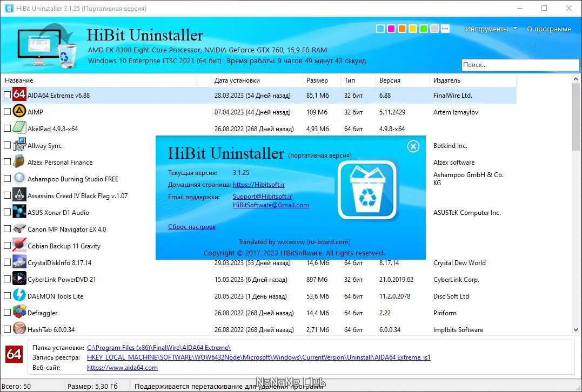Screen dimensions: 582x392
Task: Click the Alzex Personal Finance icon
Action: point(19,161)
